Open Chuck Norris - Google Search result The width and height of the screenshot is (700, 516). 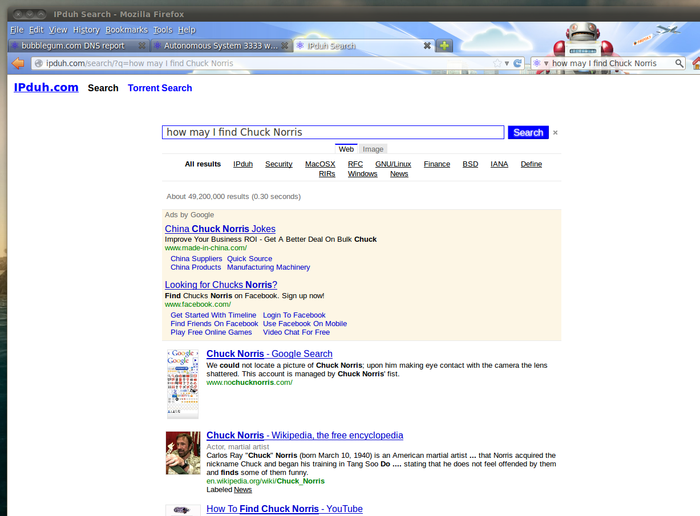pos(269,354)
